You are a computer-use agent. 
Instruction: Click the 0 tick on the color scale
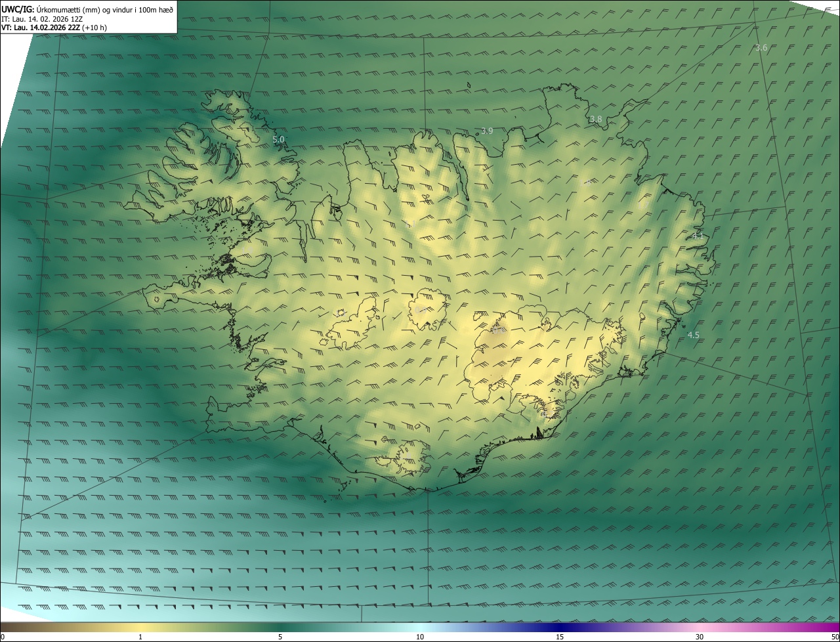point(3,637)
